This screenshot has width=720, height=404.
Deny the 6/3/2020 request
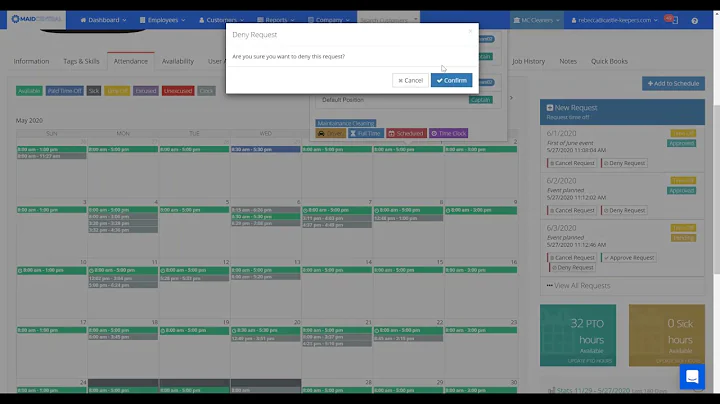coord(573,268)
